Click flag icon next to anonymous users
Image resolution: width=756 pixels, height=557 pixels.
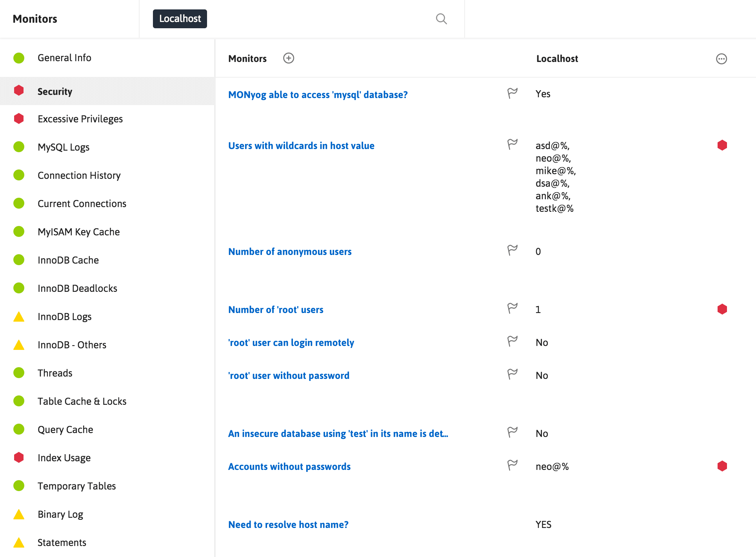512,250
